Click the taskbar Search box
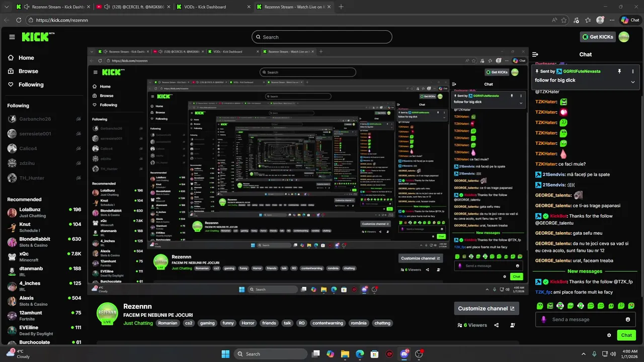 pyautogui.click(x=270, y=354)
